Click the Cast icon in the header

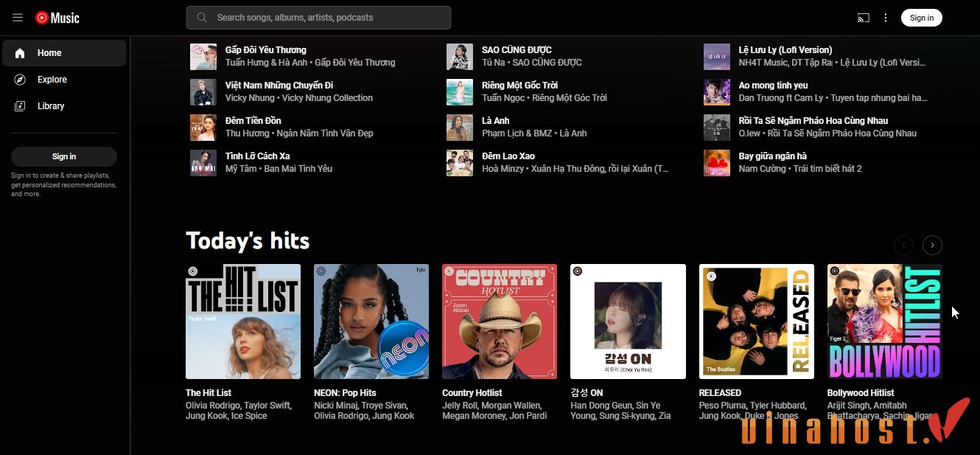863,17
